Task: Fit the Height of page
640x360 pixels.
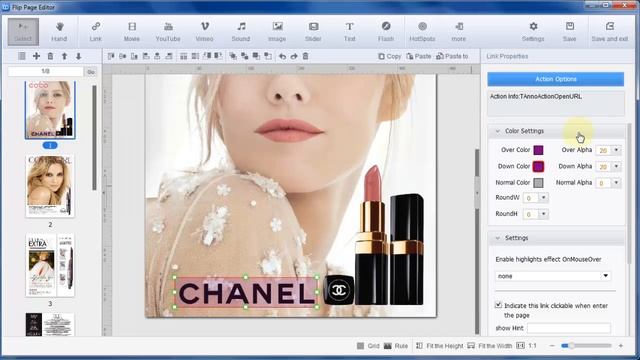Action: pyautogui.click(x=440, y=346)
